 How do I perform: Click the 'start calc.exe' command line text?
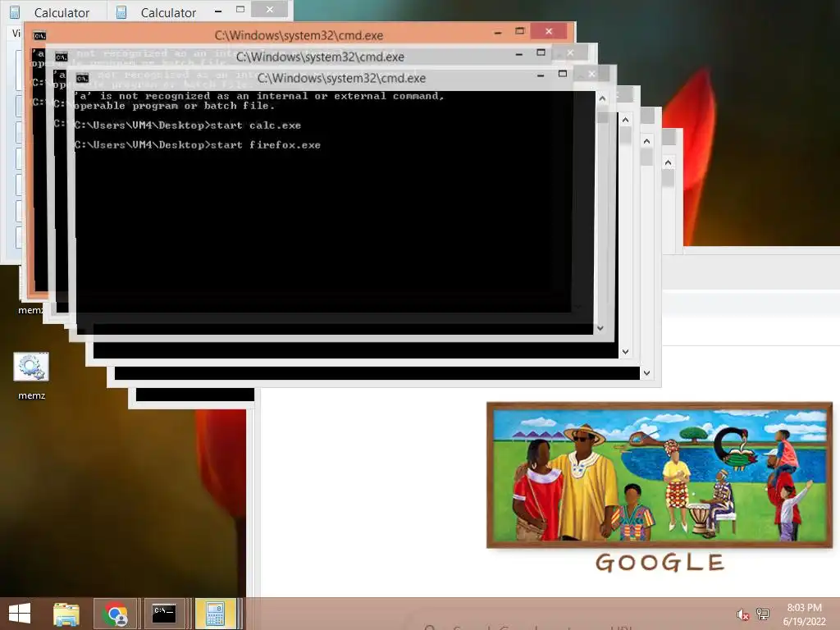tap(256, 126)
